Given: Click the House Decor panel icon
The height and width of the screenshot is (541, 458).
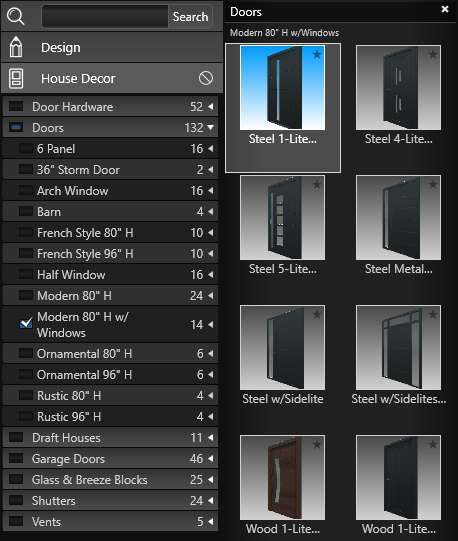Looking at the screenshot, I should tap(16, 78).
